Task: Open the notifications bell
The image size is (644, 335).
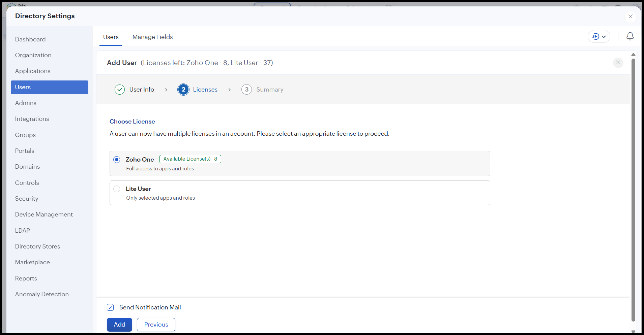Action: [630, 36]
